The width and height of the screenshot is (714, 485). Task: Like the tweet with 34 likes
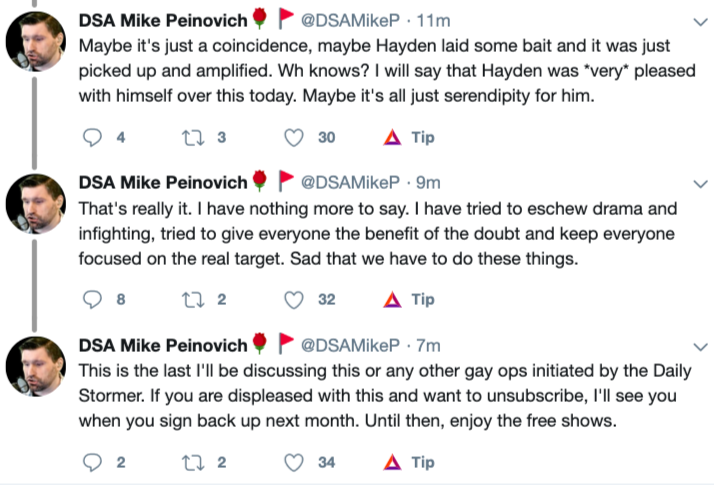[x=294, y=462]
